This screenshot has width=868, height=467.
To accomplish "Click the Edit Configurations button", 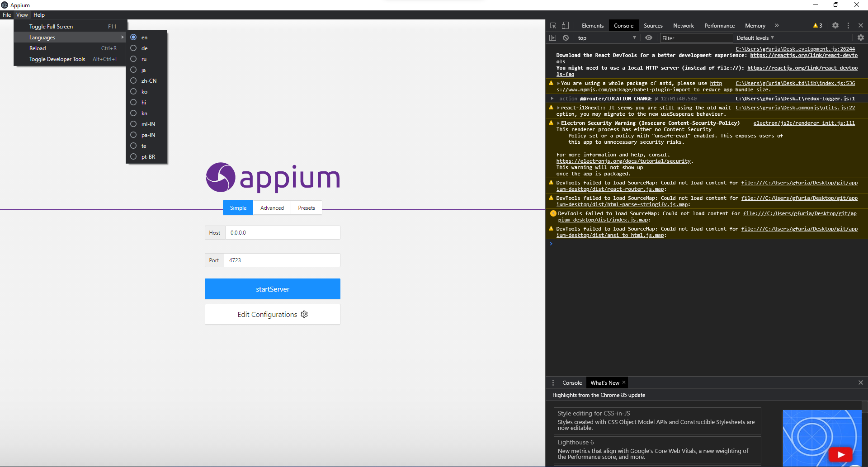I will pyautogui.click(x=273, y=314).
